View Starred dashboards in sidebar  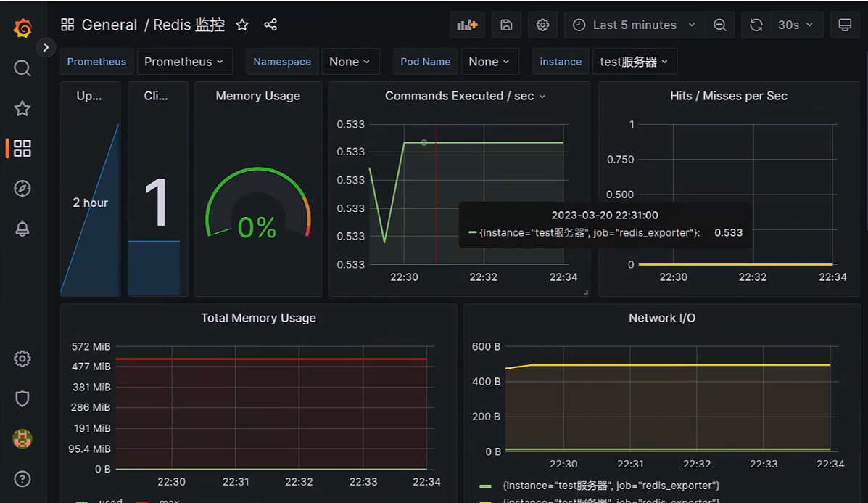pyautogui.click(x=22, y=107)
